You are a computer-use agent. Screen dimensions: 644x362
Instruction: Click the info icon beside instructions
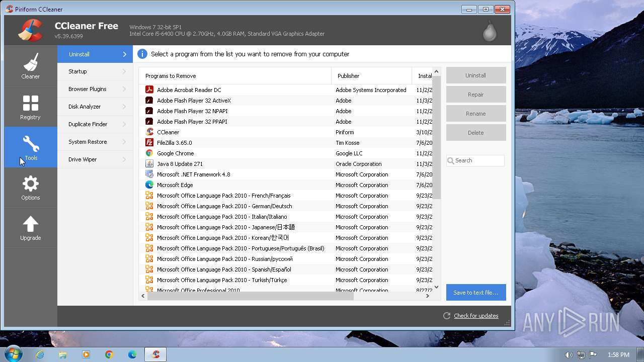142,54
